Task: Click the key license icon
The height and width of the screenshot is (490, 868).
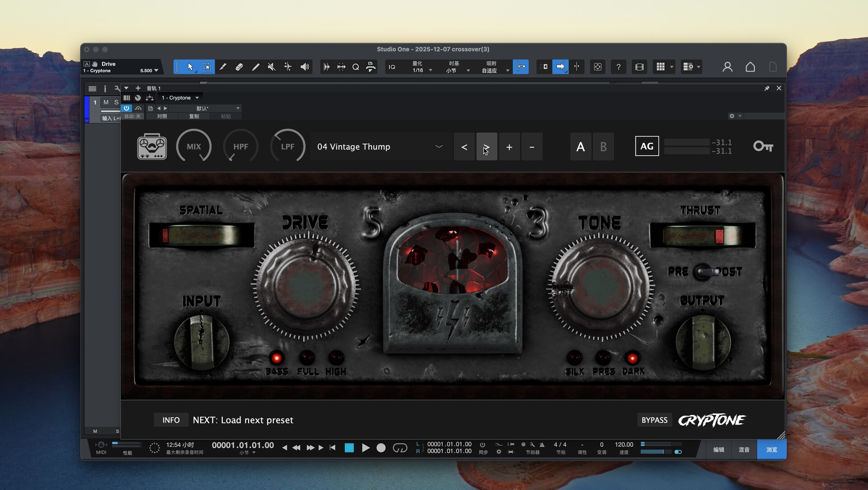Action: (x=763, y=146)
